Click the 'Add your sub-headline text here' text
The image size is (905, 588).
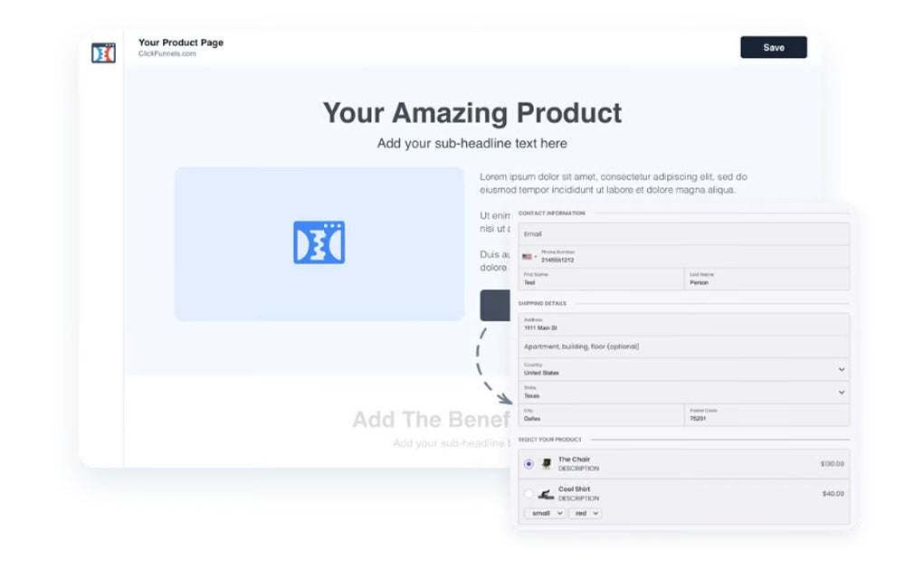pos(472,143)
